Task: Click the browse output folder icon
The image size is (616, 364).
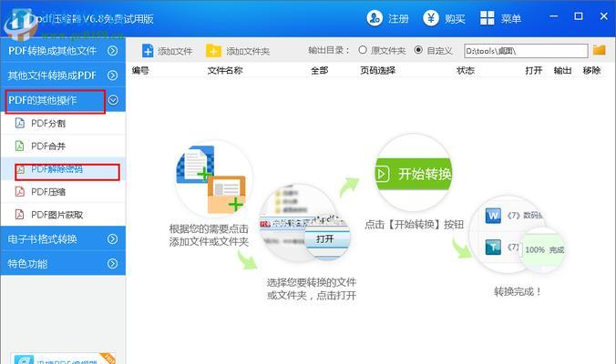Action: (x=599, y=50)
